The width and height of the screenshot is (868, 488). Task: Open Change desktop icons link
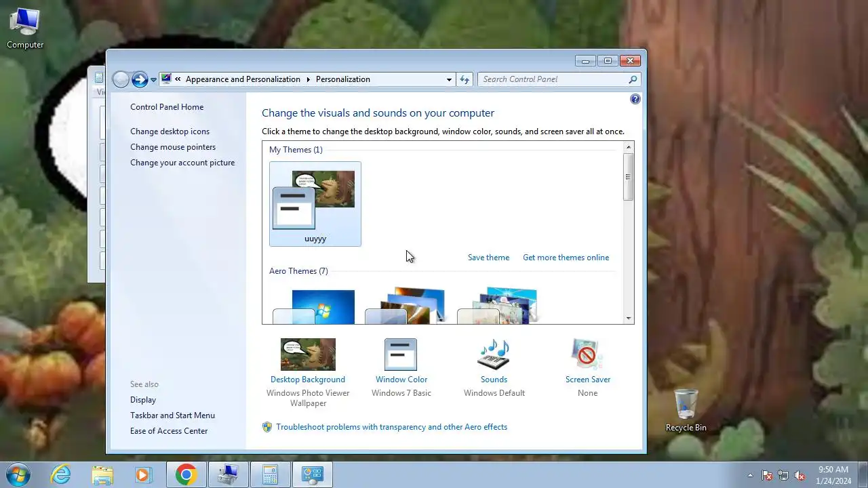[170, 131]
